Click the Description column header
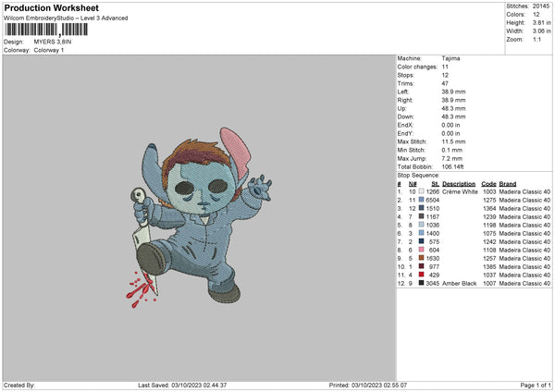Viewport: 555px width, 392px height. (459, 183)
